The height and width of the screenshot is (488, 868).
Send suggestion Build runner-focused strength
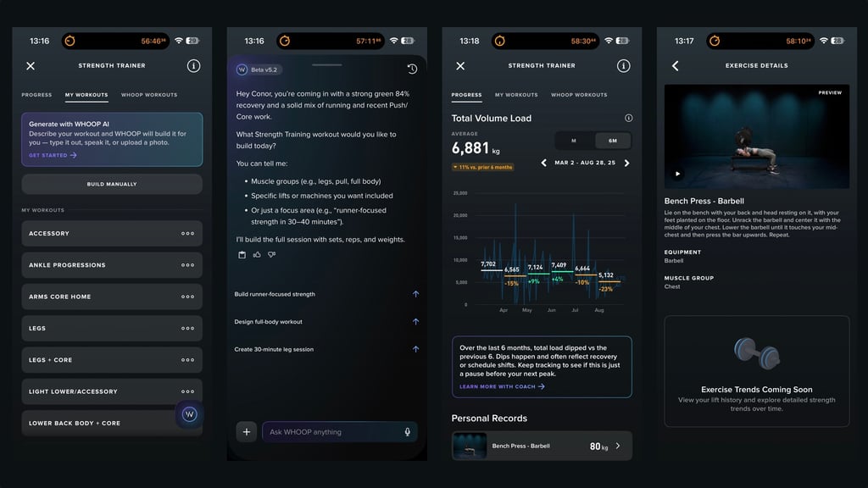pos(326,294)
